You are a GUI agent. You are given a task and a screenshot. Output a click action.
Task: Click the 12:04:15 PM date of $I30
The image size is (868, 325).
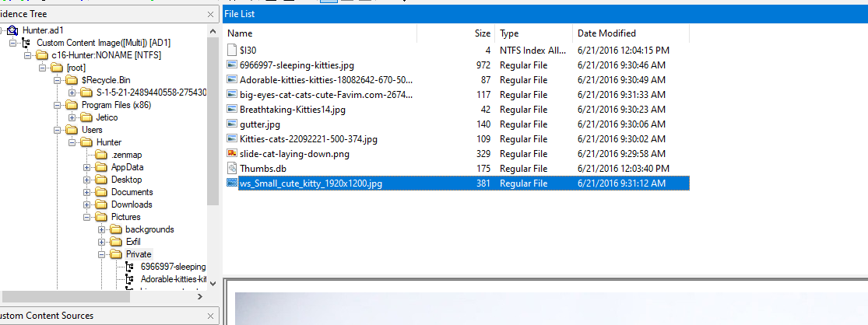[x=624, y=51]
